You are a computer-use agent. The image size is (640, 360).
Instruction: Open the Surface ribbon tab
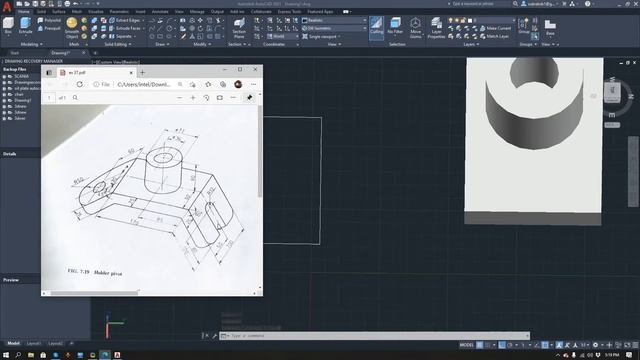point(59,11)
